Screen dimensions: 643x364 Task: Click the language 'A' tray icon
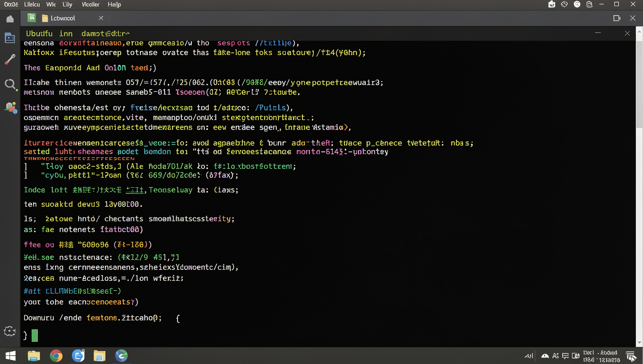tap(556, 356)
